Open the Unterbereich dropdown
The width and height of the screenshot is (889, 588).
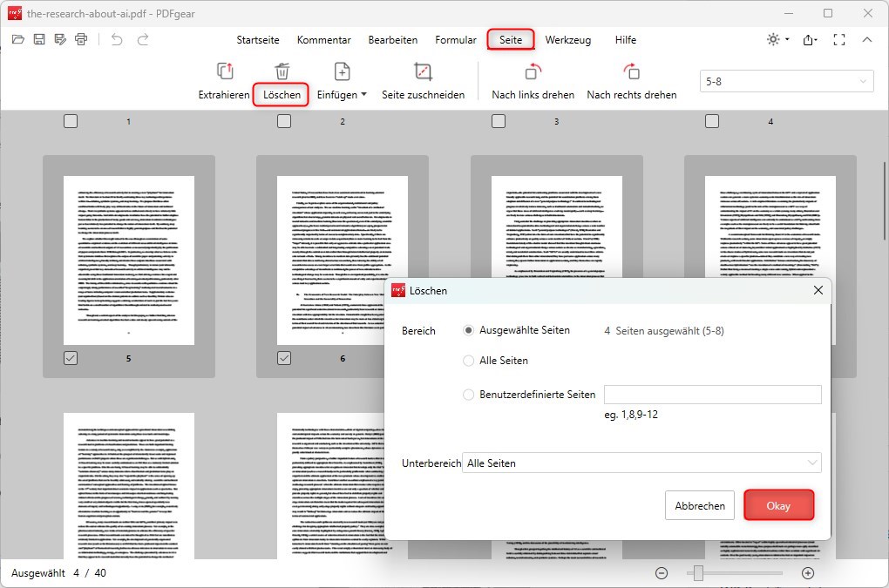tap(641, 463)
